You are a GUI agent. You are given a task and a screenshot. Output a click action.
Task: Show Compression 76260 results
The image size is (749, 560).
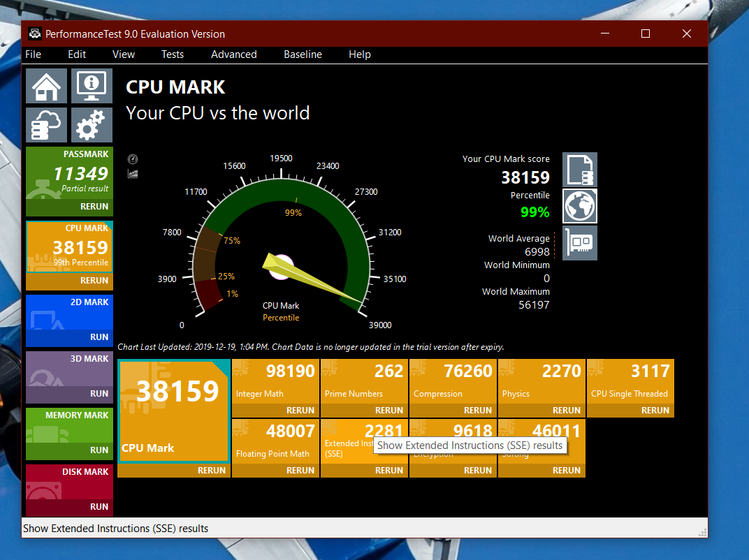[x=453, y=381]
